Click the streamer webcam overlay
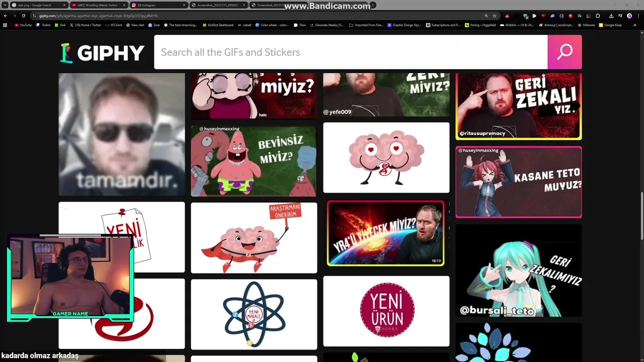Viewport: 644px width, 362px height. click(70, 278)
